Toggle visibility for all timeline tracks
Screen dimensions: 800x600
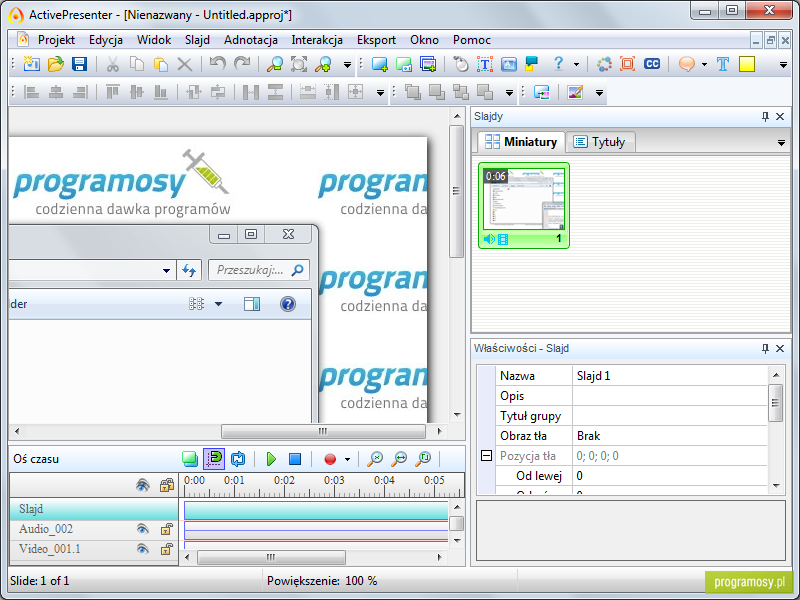click(143, 485)
